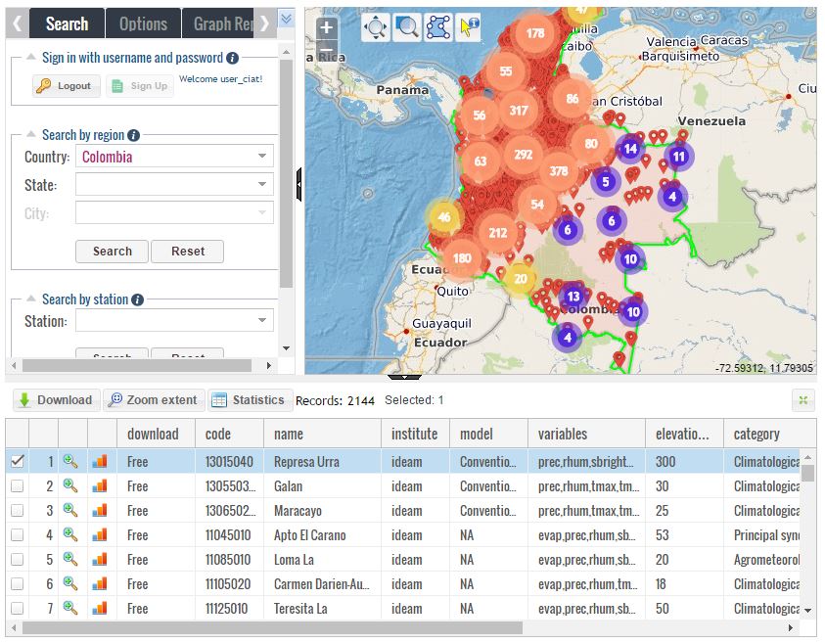The height and width of the screenshot is (644, 825).
Task: Activate the identify info pointer tool
Action: point(469,28)
